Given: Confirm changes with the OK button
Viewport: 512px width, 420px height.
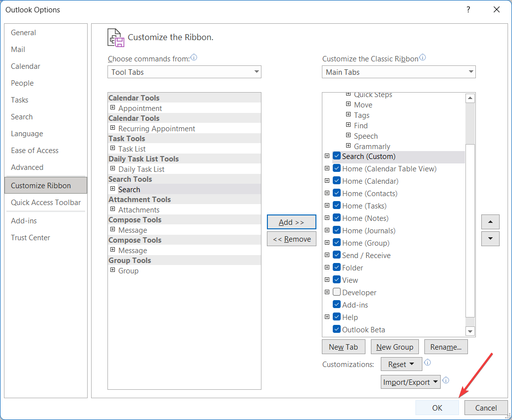Looking at the screenshot, I should [x=437, y=408].
